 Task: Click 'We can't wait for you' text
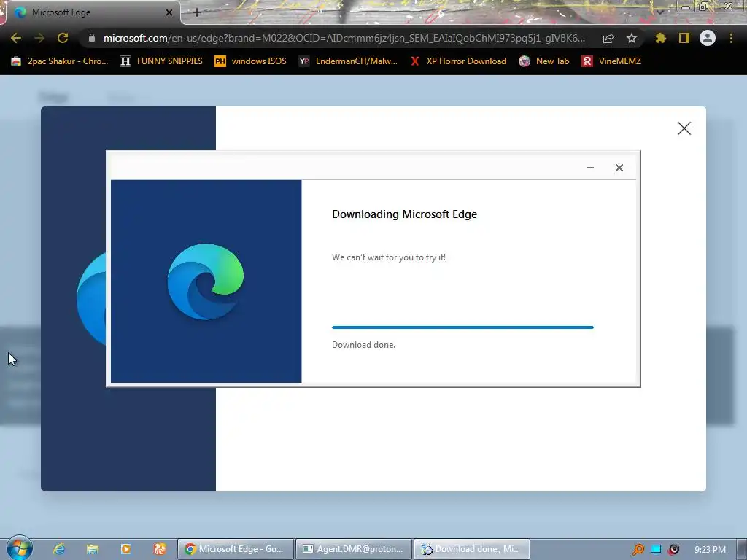pos(389,257)
